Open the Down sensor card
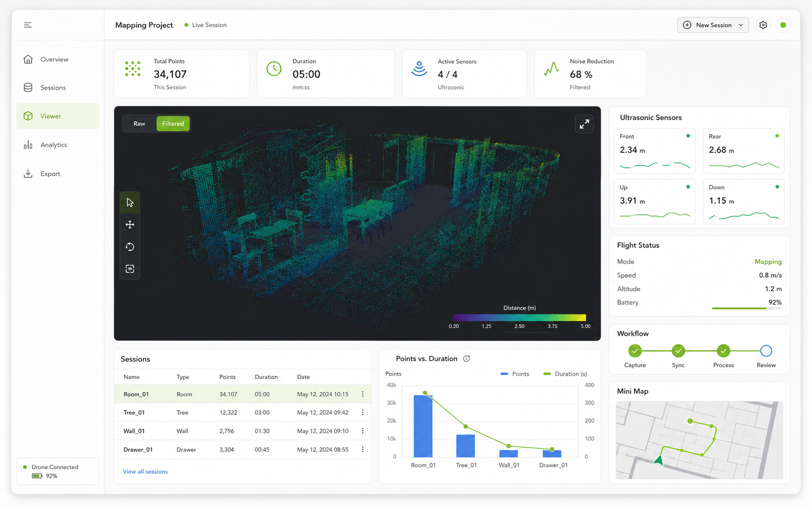Screen dimensions: 812x508 click(x=743, y=202)
